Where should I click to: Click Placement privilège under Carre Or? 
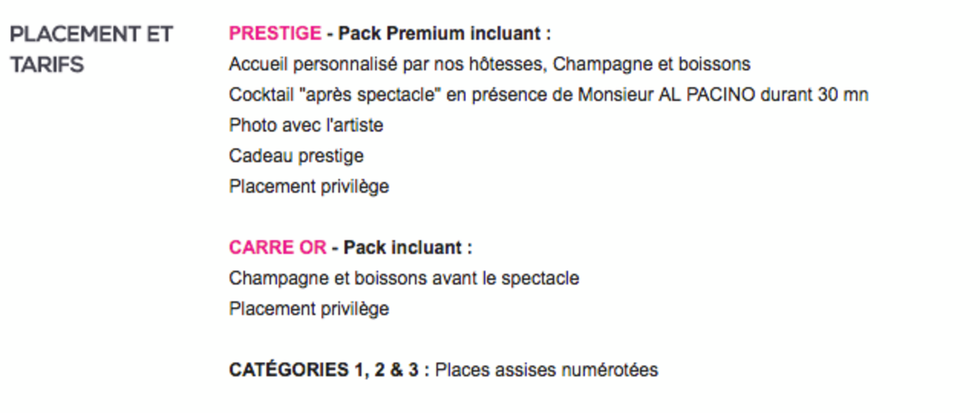pos(309,309)
